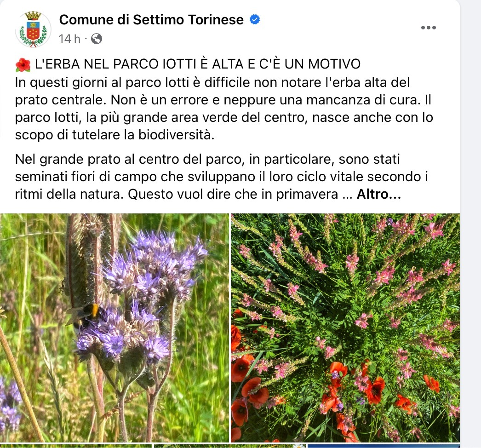Open the post options three-dots menu

429,28
